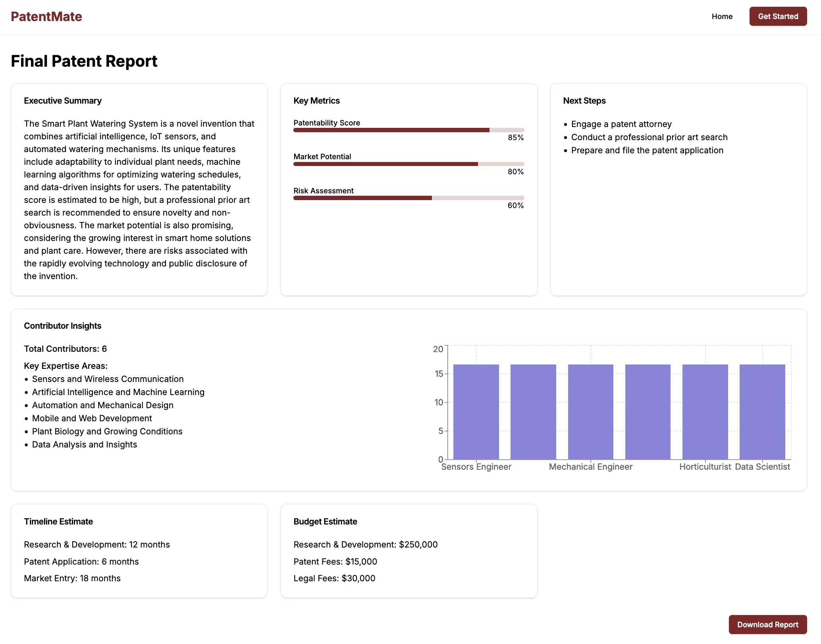
Task: Click the 60% risk assessment value
Action: [516, 206]
